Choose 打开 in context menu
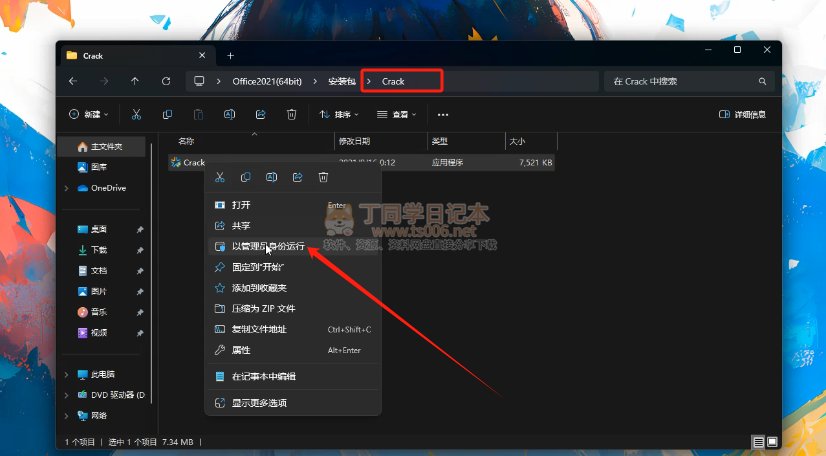Viewport: 826px width, 456px height. (x=292, y=205)
